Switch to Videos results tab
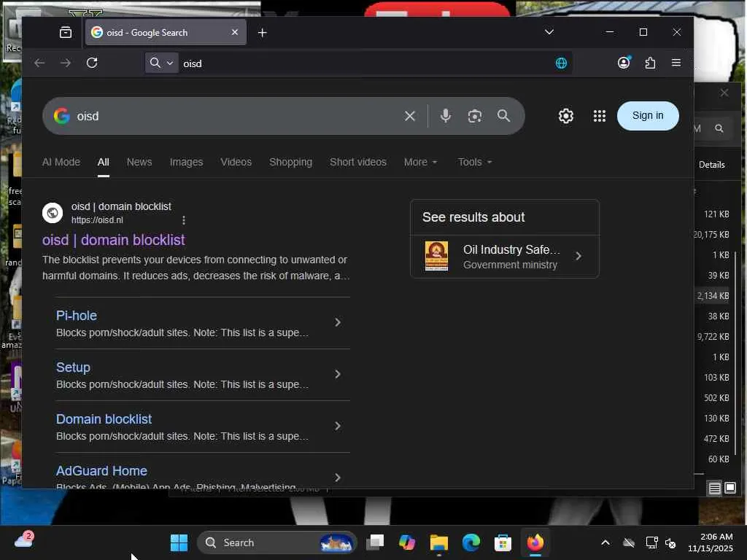 (236, 162)
